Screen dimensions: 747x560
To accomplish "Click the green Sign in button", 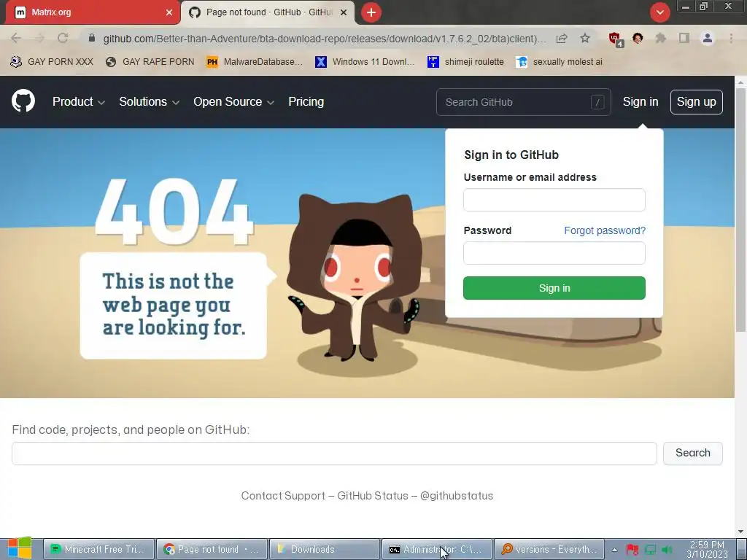I will pos(554,288).
